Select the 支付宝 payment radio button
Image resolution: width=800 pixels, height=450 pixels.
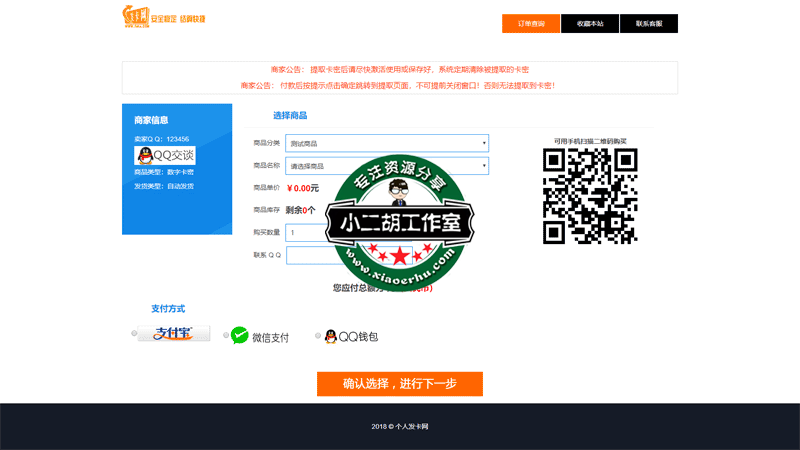click(135, 334)
